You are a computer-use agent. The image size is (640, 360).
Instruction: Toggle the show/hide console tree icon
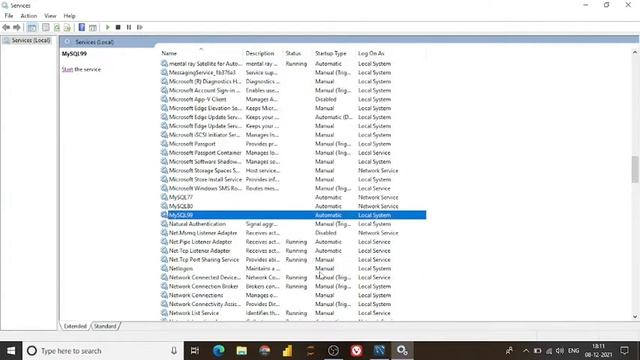pos(32,27)
